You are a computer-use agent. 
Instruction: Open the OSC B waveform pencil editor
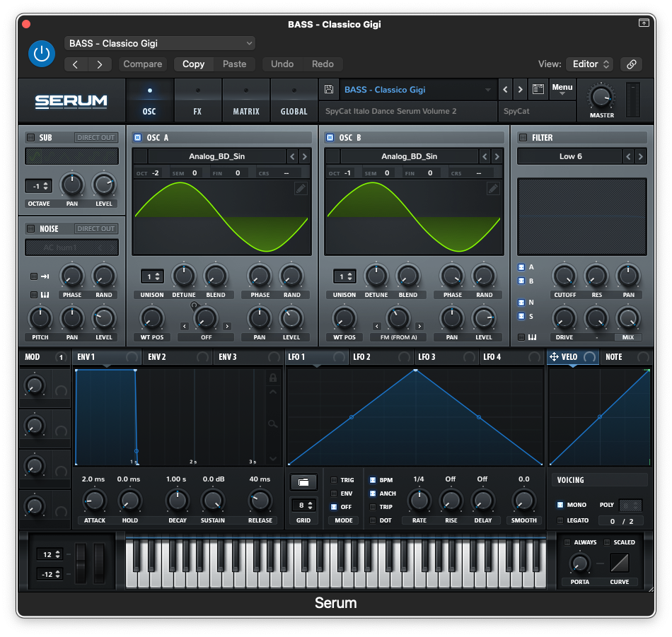(493, 189)
